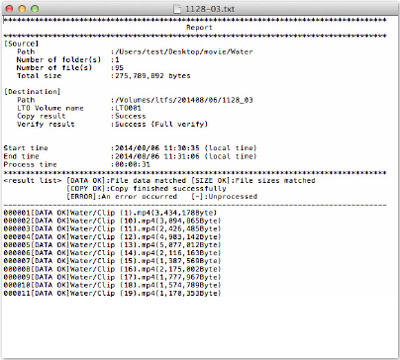Click result row 000007 Clip (15).mp4
The height and width of the screenshot is (360, 400).
pyautogui.click(x=112, y=261)
